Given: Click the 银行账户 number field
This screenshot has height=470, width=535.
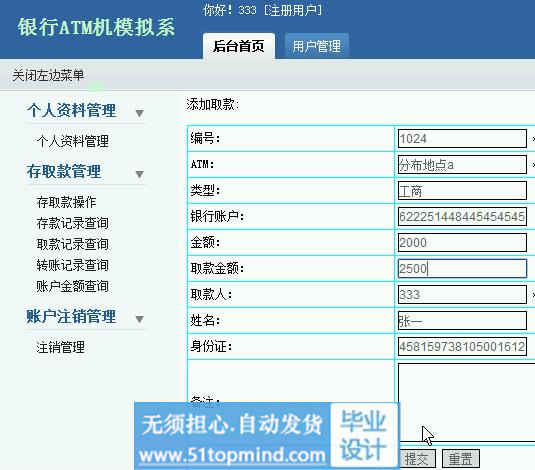Looking at the screenshot, I should coord(462,217).
